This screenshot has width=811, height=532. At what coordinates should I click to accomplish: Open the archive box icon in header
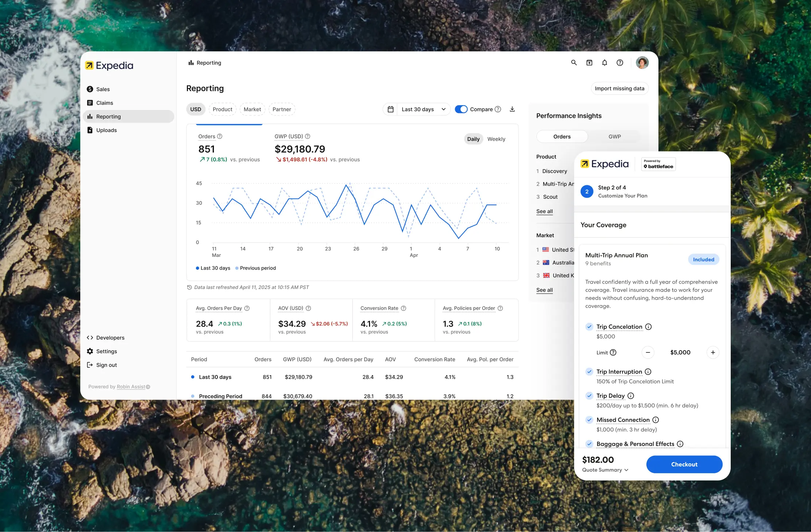pyautogui.click(x=589, y=63)
